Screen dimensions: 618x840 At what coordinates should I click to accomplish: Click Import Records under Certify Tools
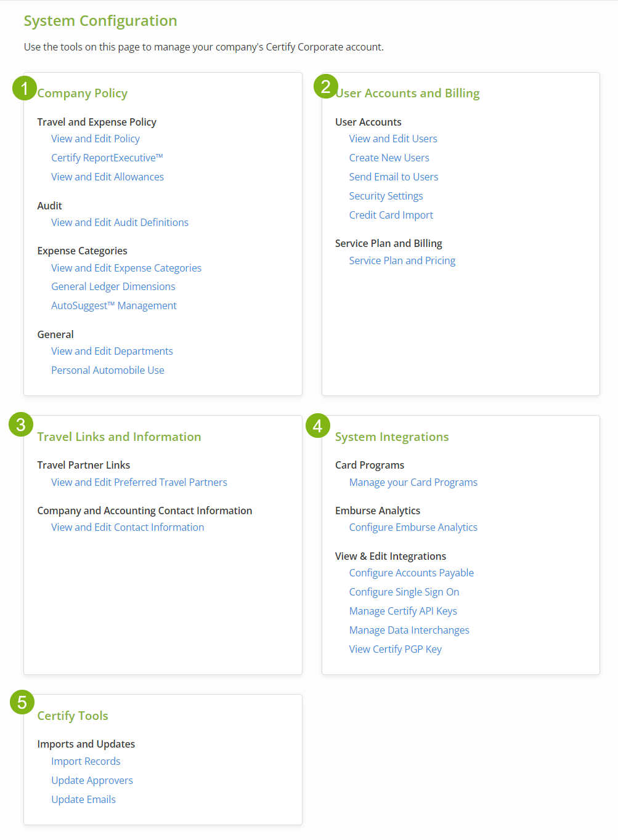point(86,761)
